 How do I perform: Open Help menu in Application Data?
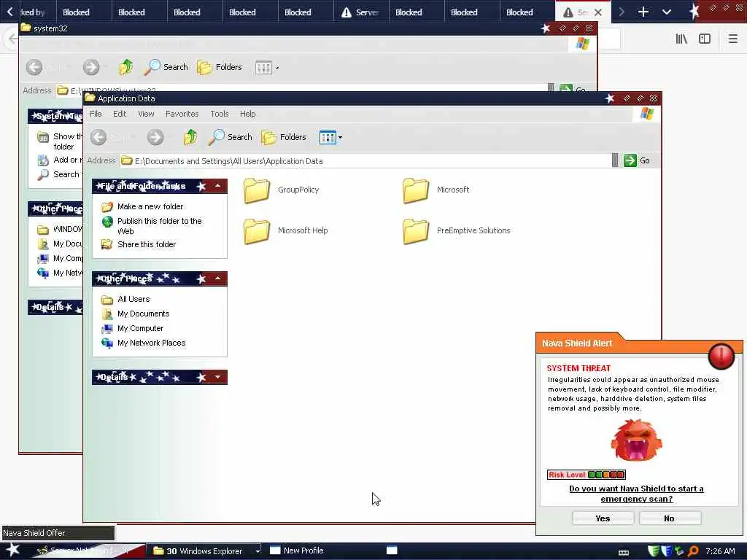(247, 114)
